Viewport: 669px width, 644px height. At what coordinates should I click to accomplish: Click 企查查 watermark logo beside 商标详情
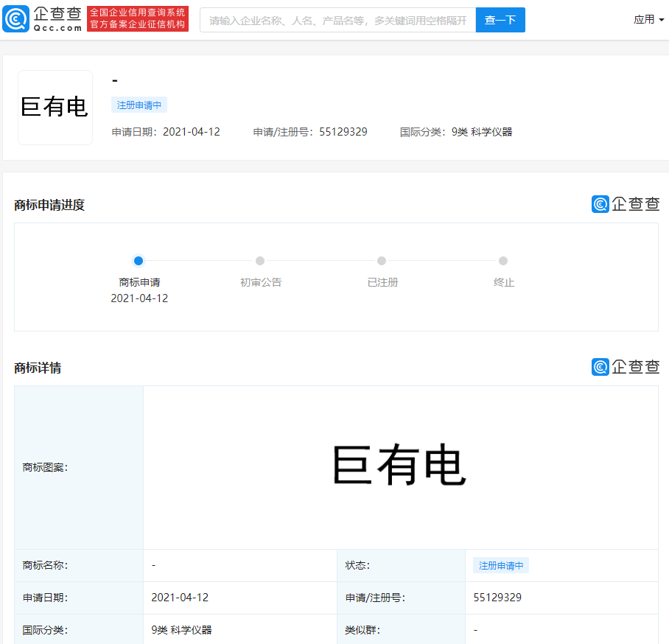626,367
